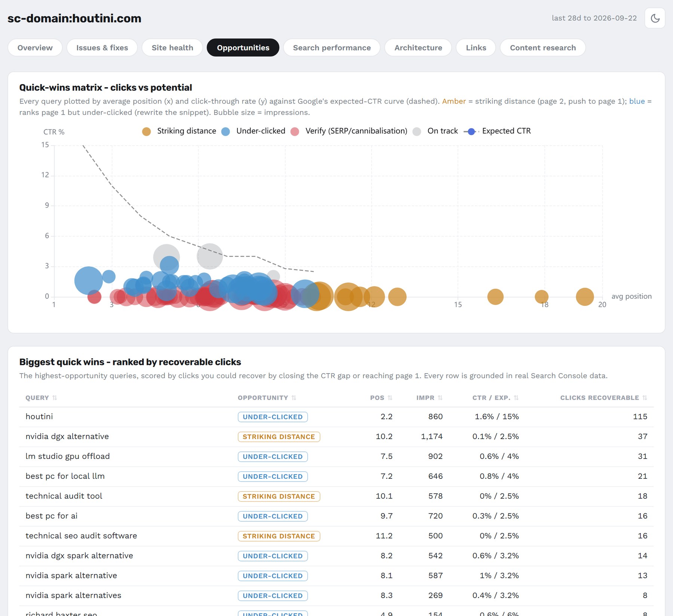
Task: Select the 'nvidia spark alternatives' query row
Action: [x=336, y=595]
